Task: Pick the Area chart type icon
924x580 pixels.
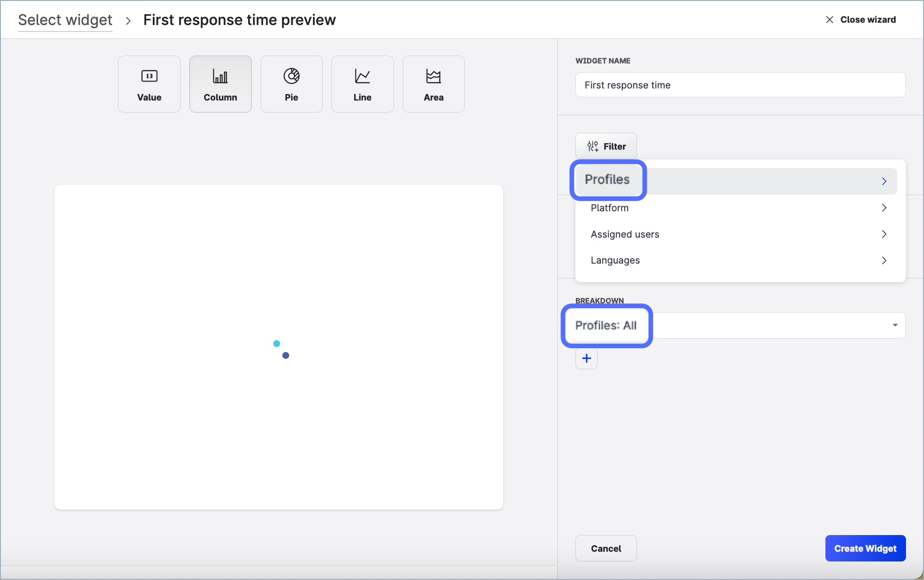Action: (x=433, y=76)
